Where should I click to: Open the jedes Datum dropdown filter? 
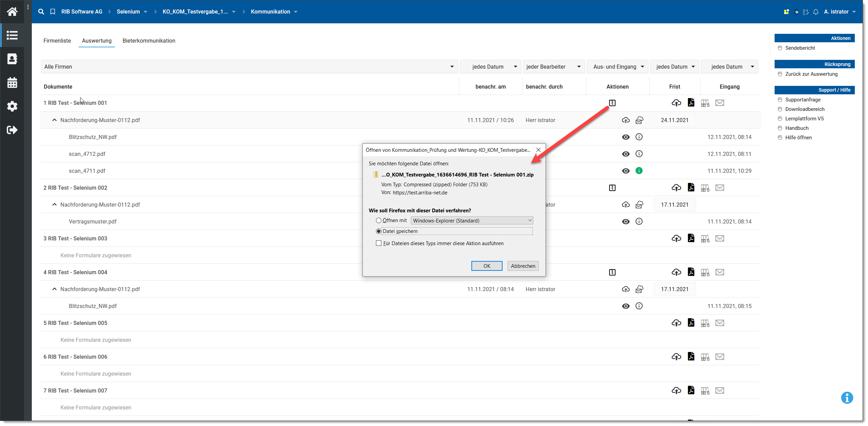(492, 66)
